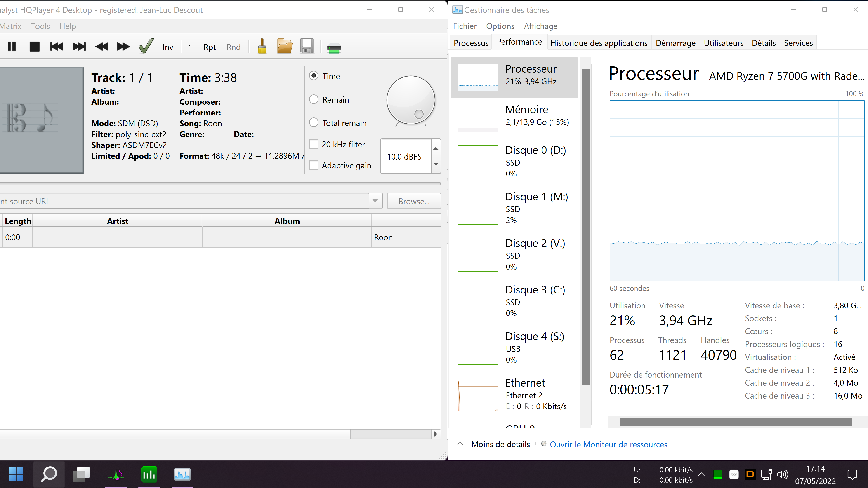The width and height of the screenshot is (868, 488).
Task: Click the Browse... button
Action: pos(414,201)
